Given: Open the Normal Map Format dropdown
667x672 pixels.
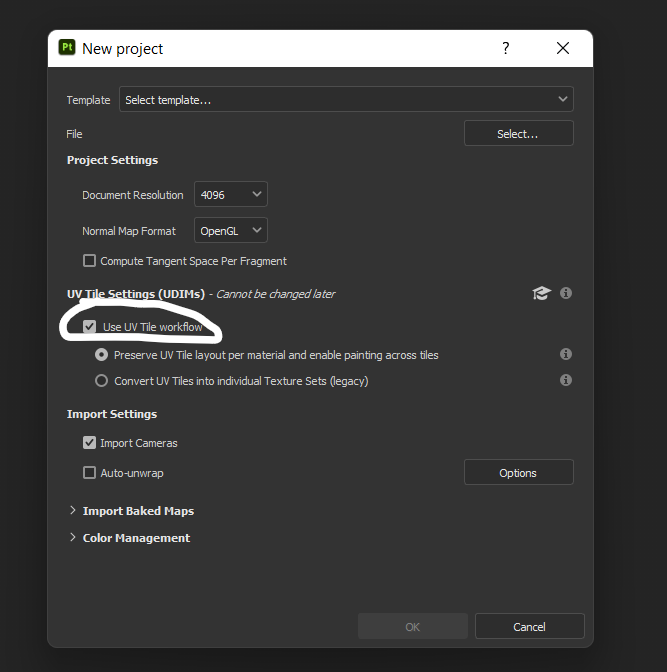Looking at the screenshot, I should coord(231,231).
